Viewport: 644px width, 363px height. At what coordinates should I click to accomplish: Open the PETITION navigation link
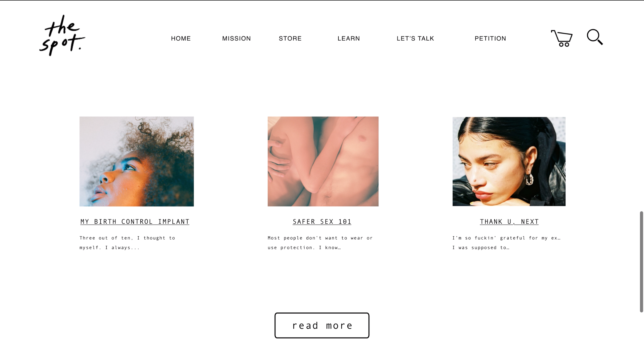(x=490, y=39)
